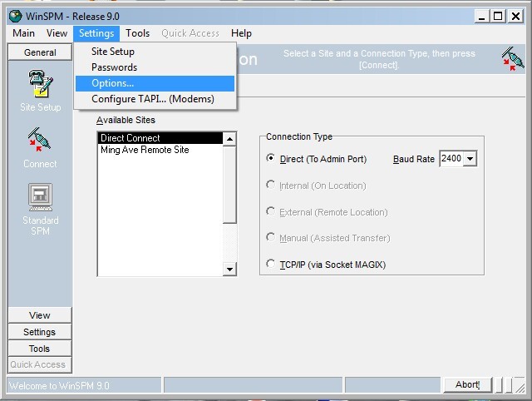This screenshot has width=532, height=401.
Task: Click the Connect icon in sidebar
Action: click(x=39, y=140)
